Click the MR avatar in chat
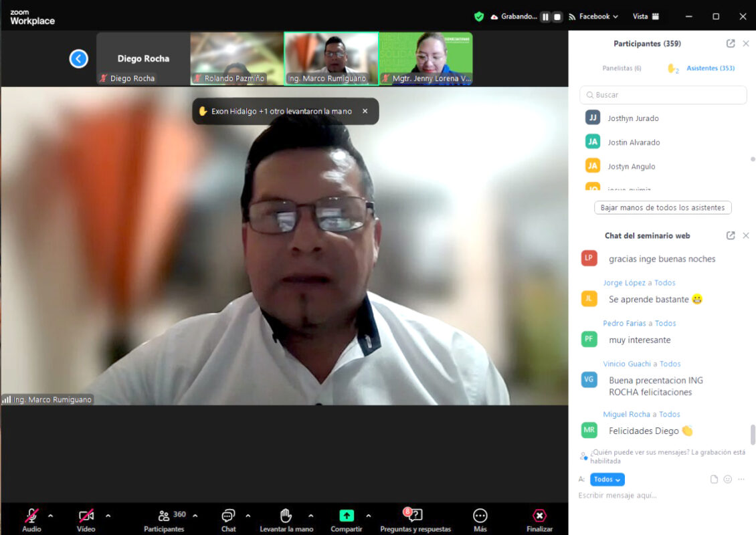 tap(589, 430)
